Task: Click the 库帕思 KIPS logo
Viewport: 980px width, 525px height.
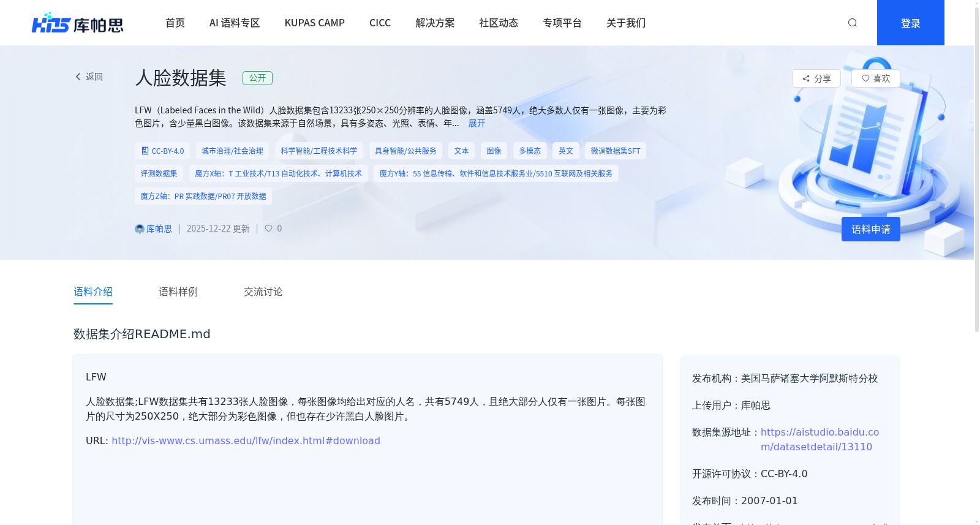Action: (x=78, y=23)
